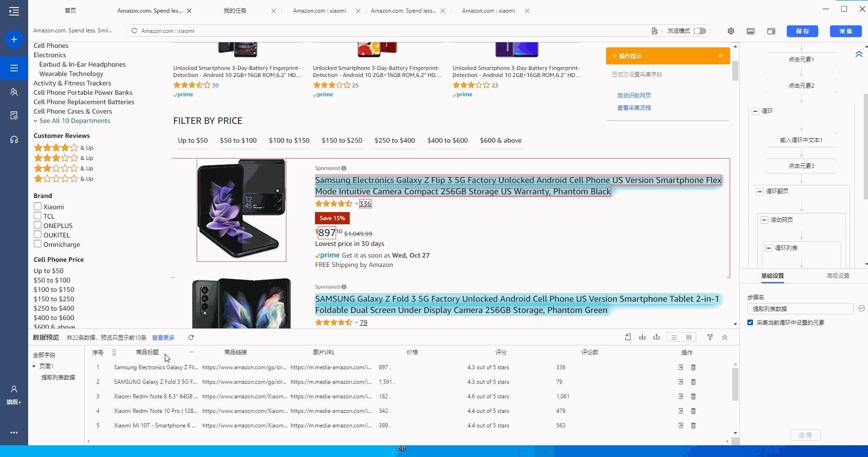Image resolution: width=868 pixels, height=457 pixels.
Task: Open the 商品标题 column options dots
Action: (192, 352)
